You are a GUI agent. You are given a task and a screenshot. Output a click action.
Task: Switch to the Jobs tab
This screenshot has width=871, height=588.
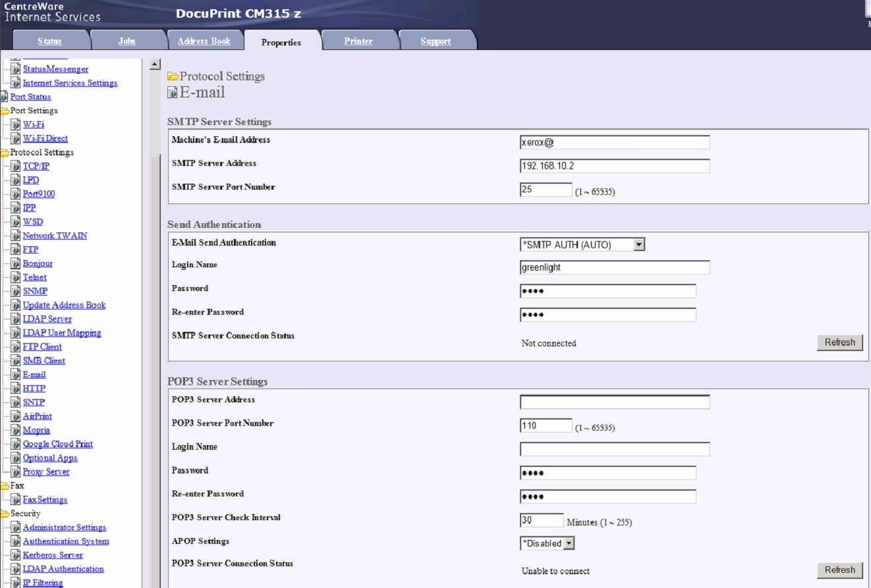(126, 41)
